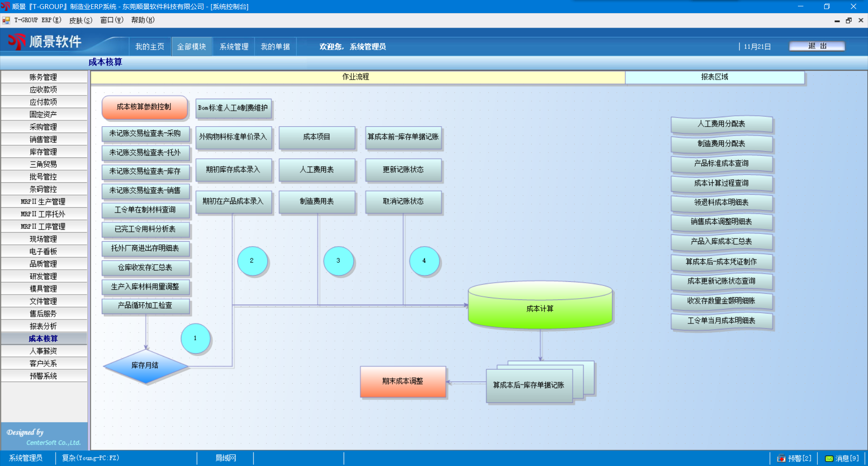Click the cyan step circle numbered 2
The height and width of the screenshot is (466, 868).
pos(252,261)
